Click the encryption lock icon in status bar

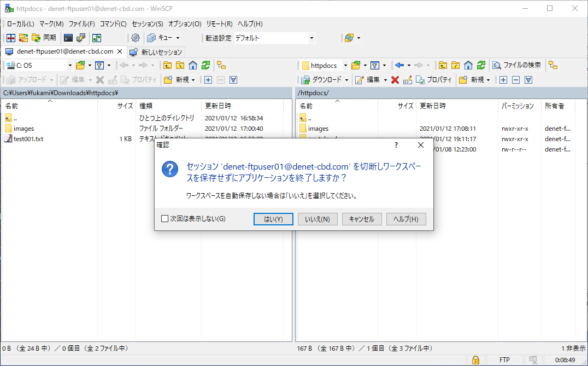[475, 360]
